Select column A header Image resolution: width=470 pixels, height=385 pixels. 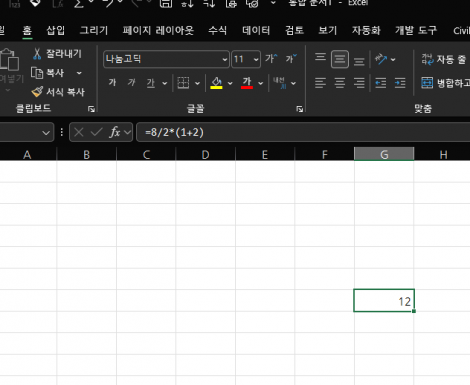click(27, 154)
